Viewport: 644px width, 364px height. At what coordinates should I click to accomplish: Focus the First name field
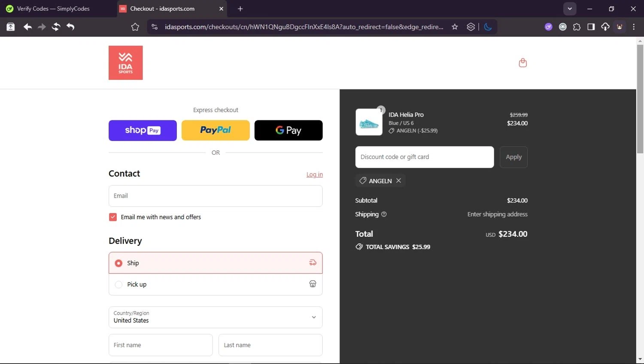(161, 345)
